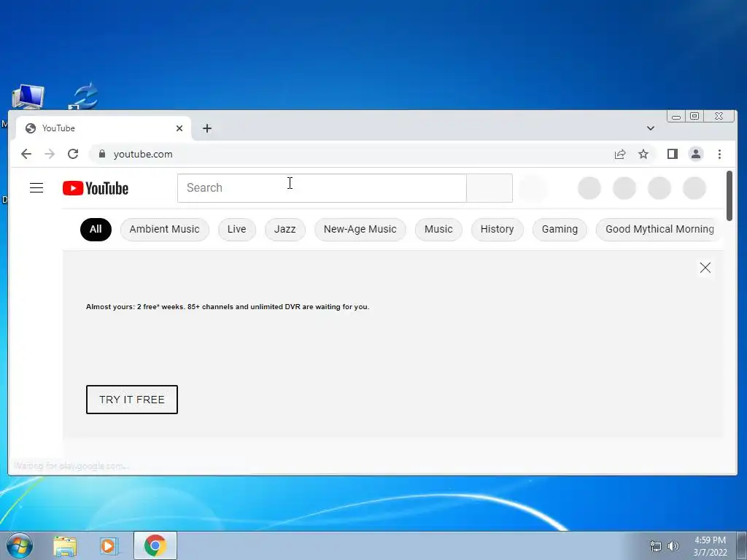
Task: Share this page using the share icon
Action: pyautogui.click(x=620, y=154)
